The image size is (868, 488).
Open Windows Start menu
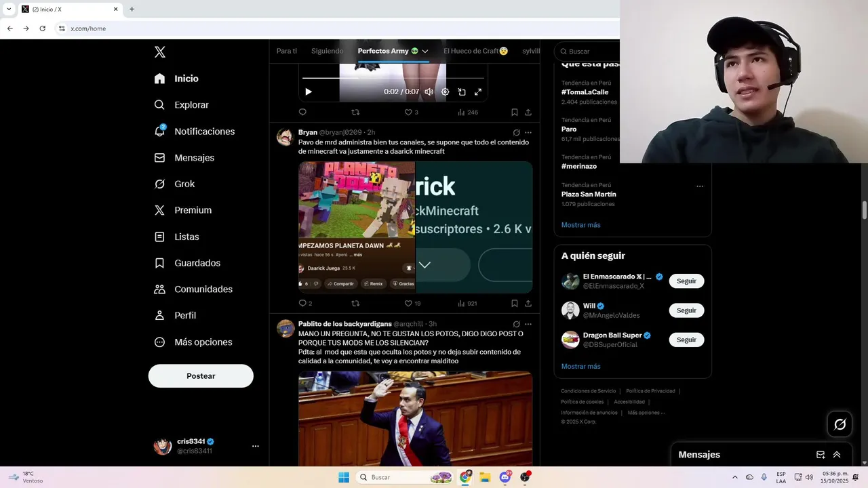coord(344,477)
